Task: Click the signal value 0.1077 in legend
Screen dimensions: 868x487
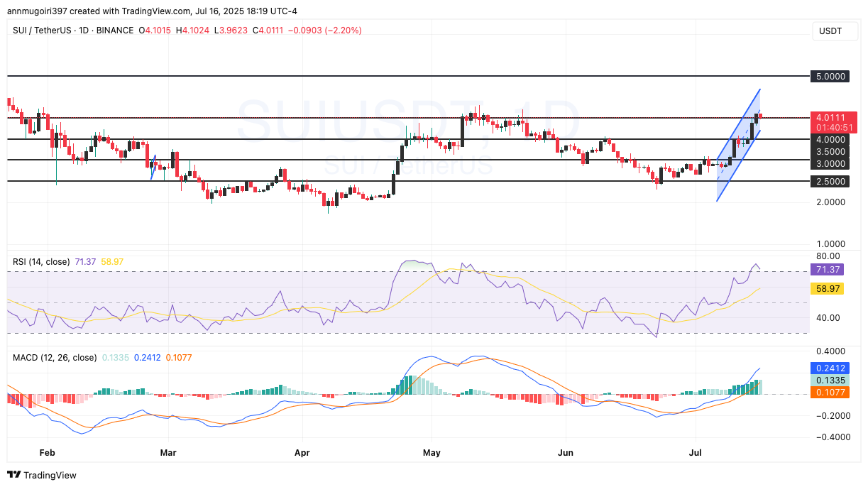Action: pyautogui.click(x=179, y=357)
